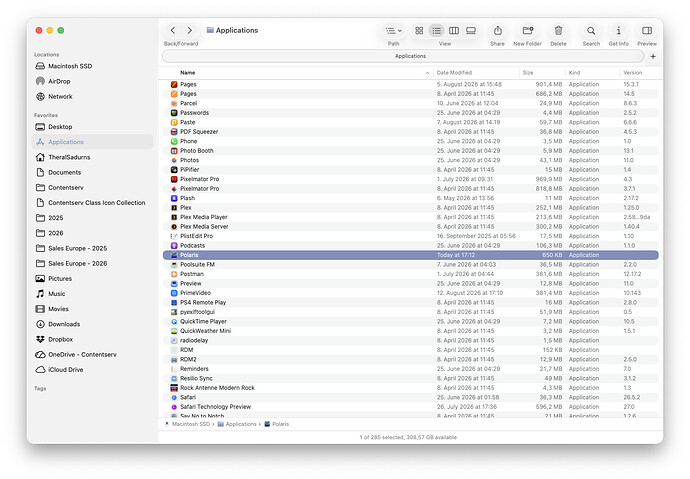Screen dimensions: 690x479
Task: Open Network in the sidebar
Action: click(x=92, y=96)
